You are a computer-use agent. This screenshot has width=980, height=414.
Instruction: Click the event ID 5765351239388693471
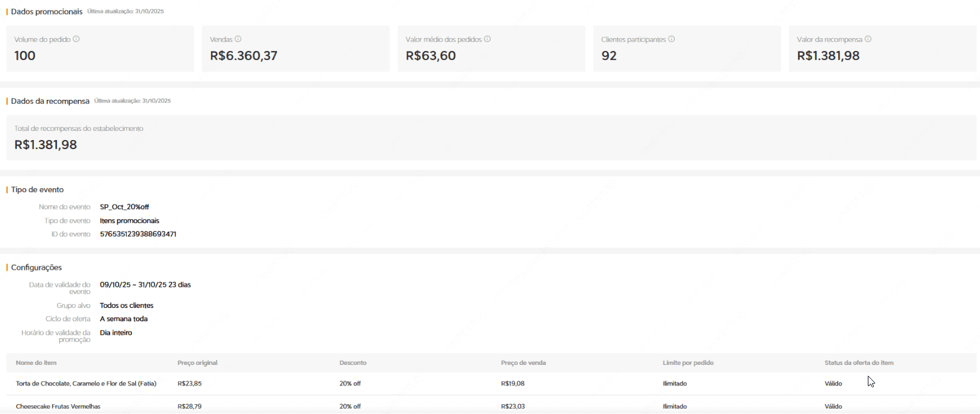click(x=138, y=234)
